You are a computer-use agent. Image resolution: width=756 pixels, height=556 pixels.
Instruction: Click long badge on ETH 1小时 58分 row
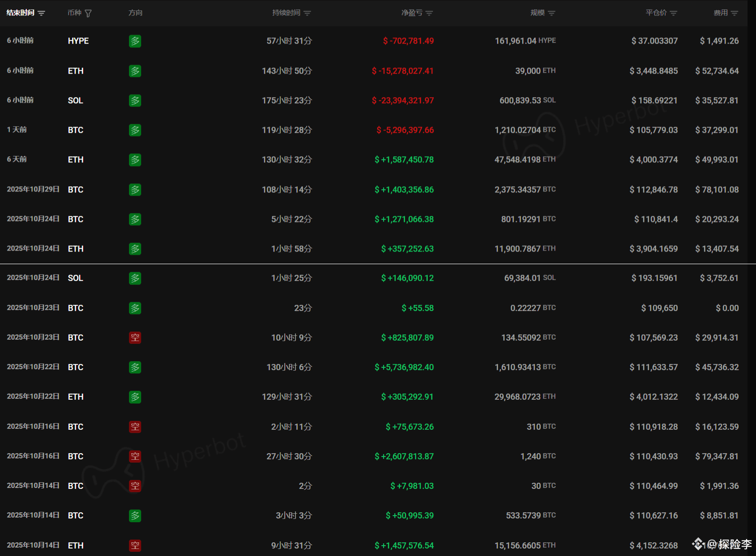135,249
